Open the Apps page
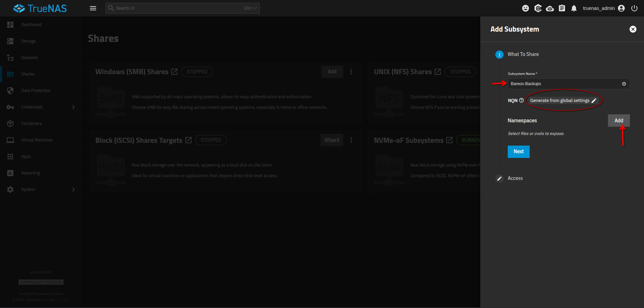 click(x=41, y=157)
